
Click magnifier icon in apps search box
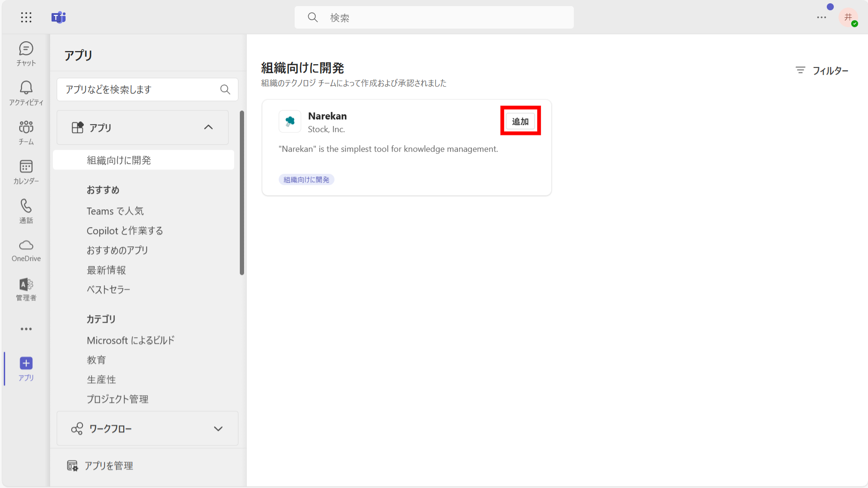click(225, 89)
